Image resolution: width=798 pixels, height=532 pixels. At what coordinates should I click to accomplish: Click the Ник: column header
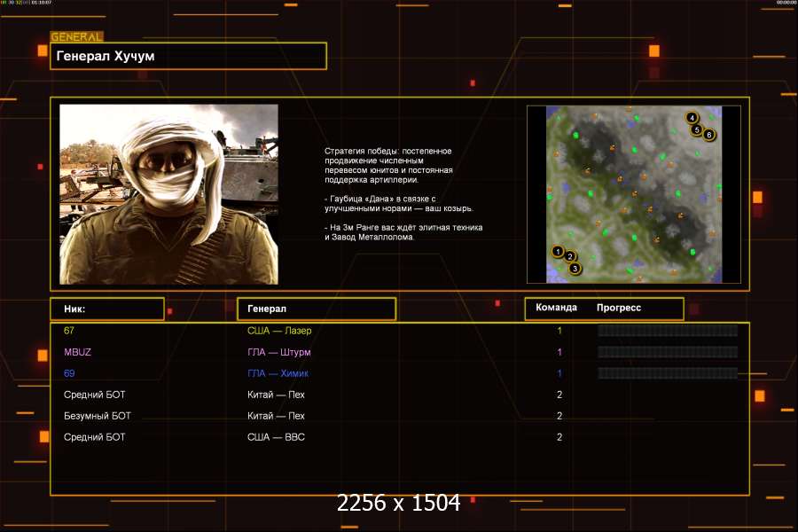(107, 309)
